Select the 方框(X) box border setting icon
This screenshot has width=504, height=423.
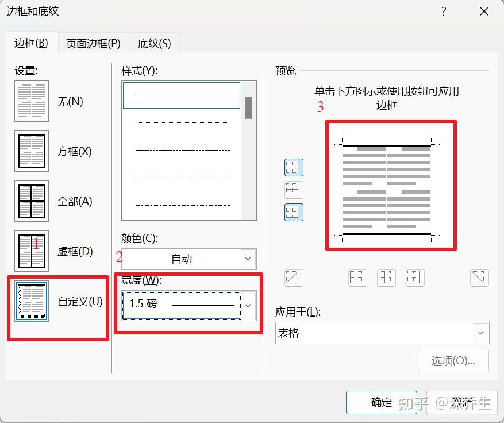click(x=32, y=151)
